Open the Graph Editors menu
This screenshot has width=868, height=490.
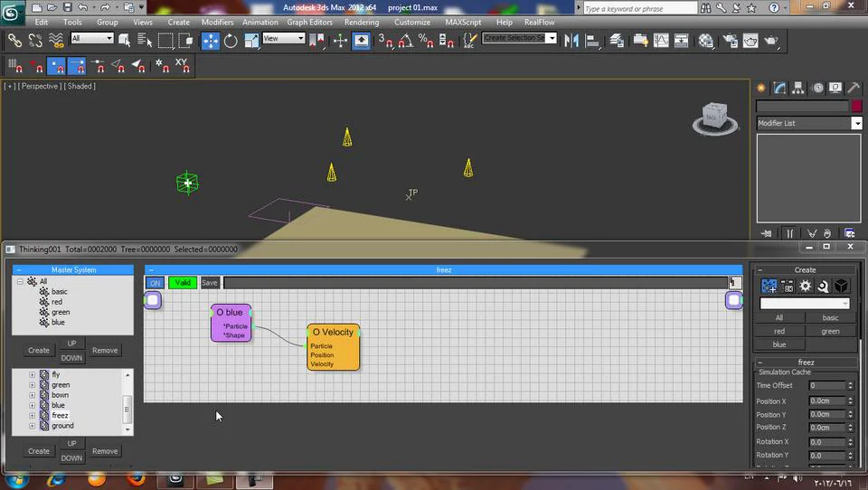tap(309, 22)
